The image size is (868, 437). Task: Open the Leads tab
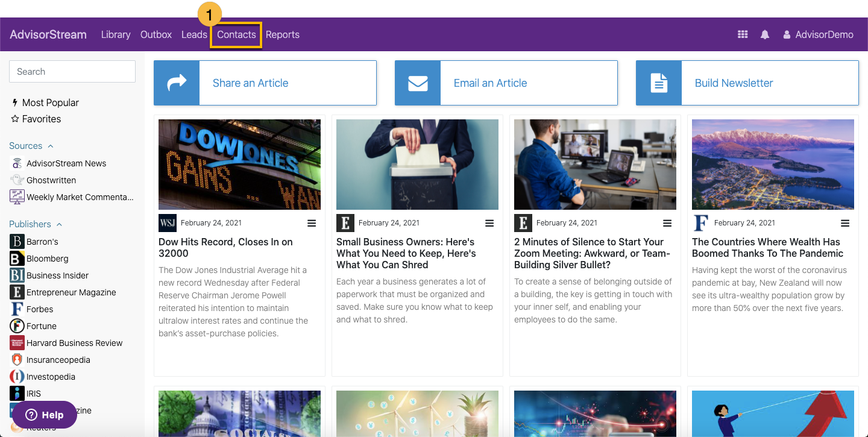[x=194, y=34]
